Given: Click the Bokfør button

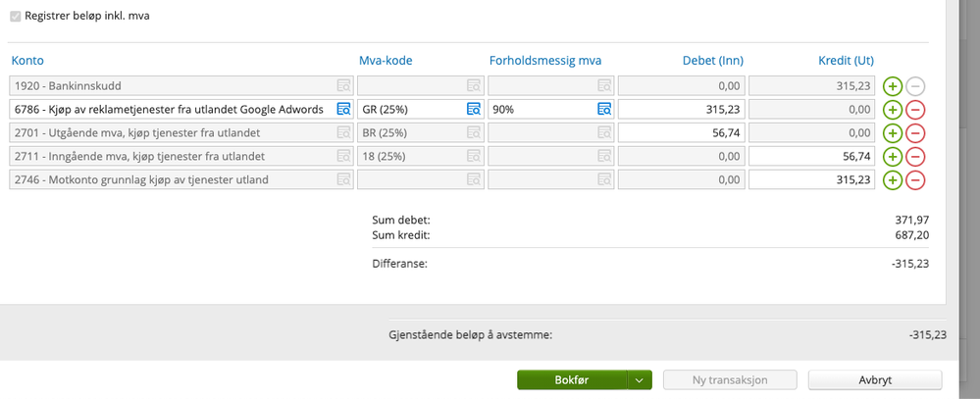Looking at the screenshot, I should 572,379.
